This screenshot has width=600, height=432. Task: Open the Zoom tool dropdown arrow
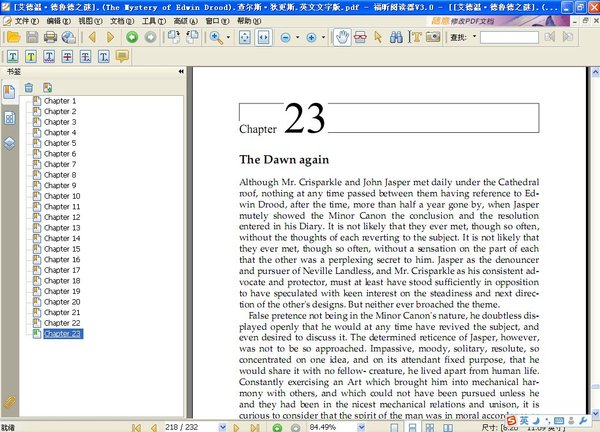[x=228, y=37]
